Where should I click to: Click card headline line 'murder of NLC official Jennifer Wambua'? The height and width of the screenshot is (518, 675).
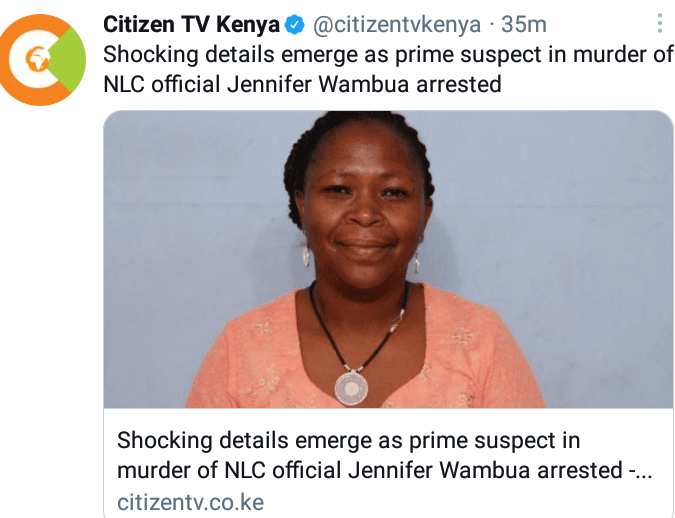[x=328, y=470]
